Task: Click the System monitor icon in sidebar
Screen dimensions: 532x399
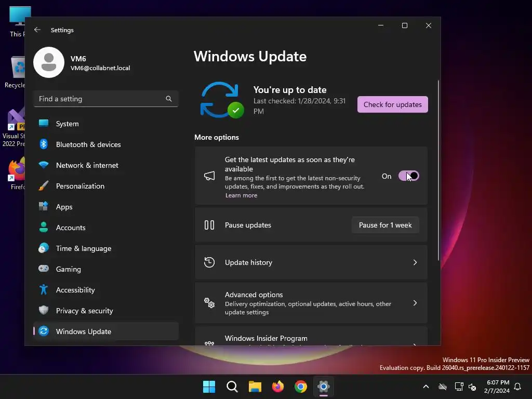Action: [x=44, y=123]
